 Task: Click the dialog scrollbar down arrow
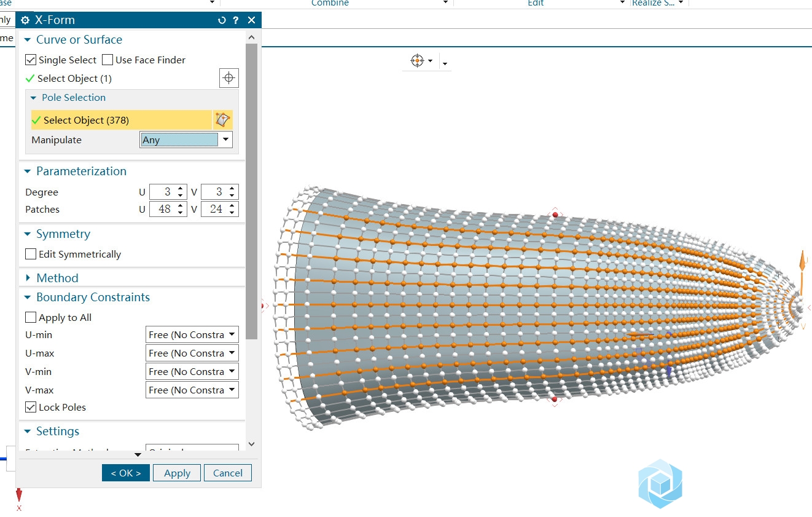251,443
